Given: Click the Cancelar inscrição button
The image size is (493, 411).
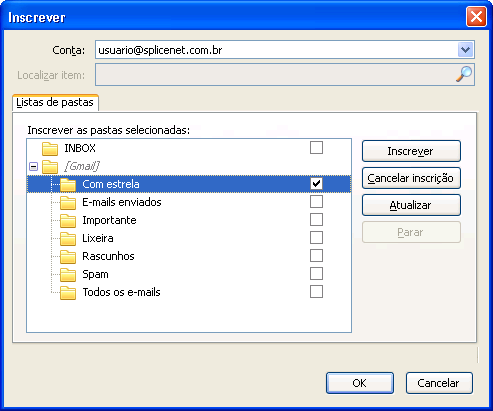Looking at the screenshot, I should tap(411, 178).
